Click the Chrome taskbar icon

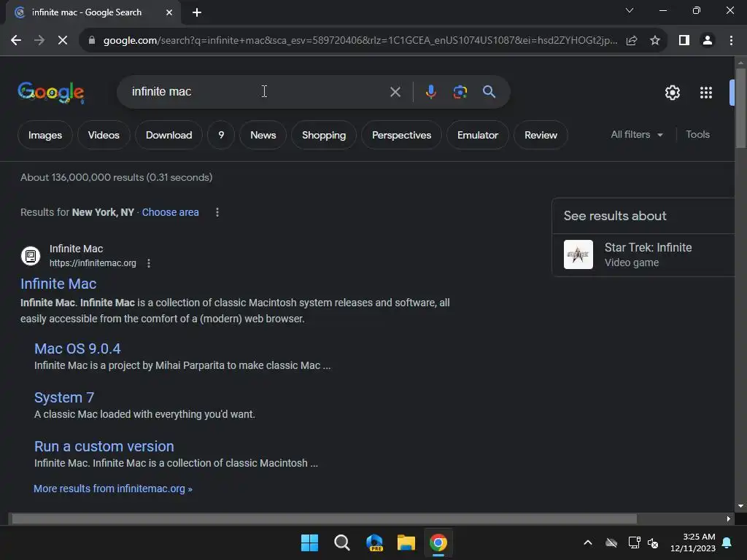click(438, 542)
